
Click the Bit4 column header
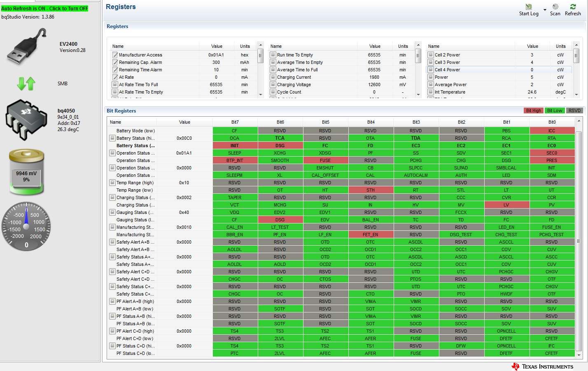tap(371, 122)
